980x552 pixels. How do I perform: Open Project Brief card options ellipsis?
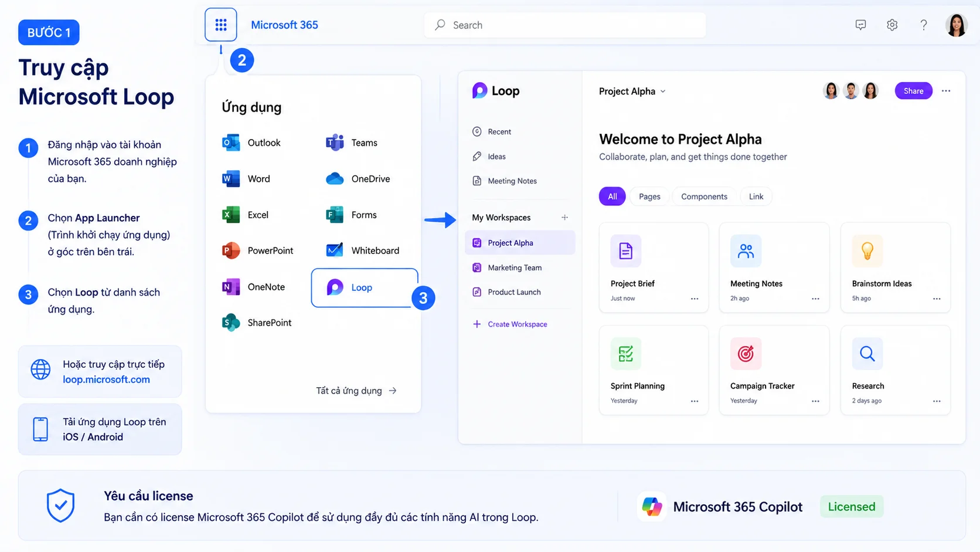click(x=695, y=299)
